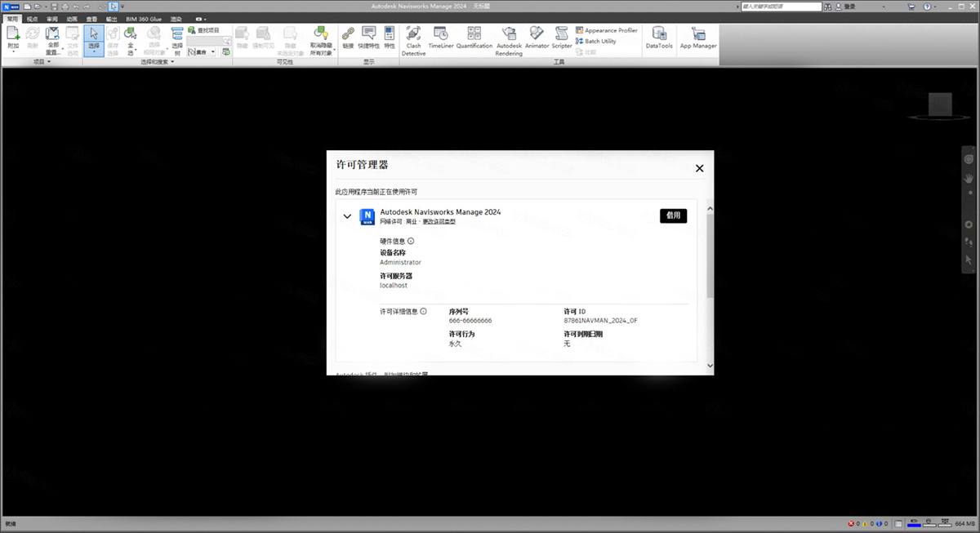The image size is (980, 533).
Task: Click the Navisworks application menu logo
Action: tap(11, 7)
